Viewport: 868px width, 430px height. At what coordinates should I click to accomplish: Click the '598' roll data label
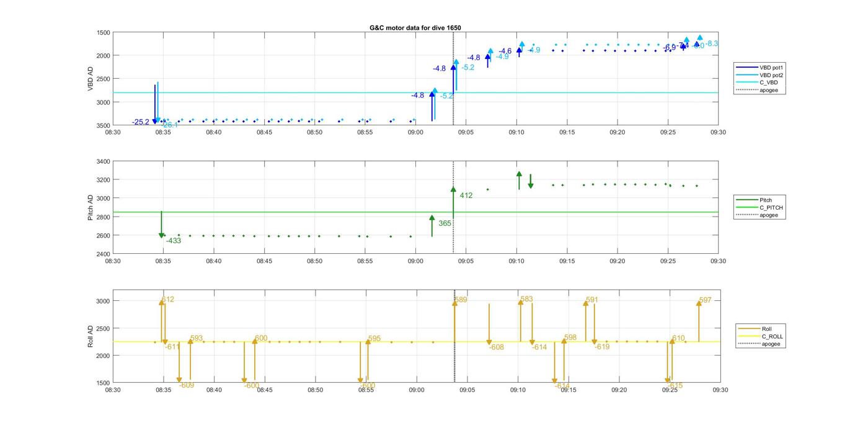pos(570,338)
